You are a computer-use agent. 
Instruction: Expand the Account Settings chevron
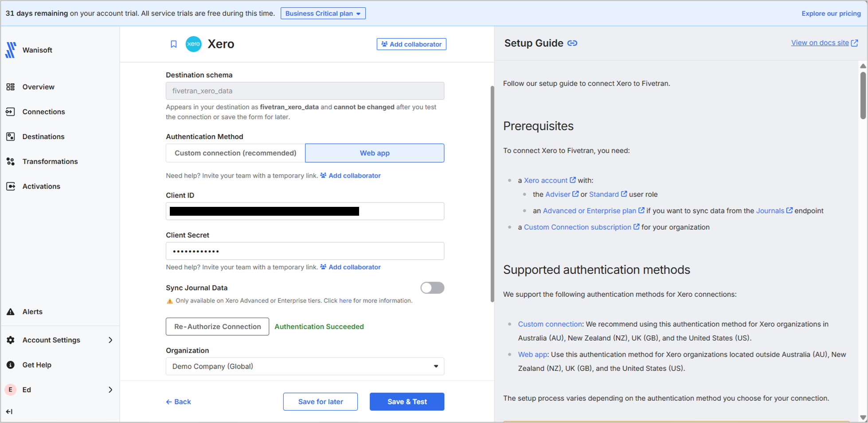tap(110, 340)
